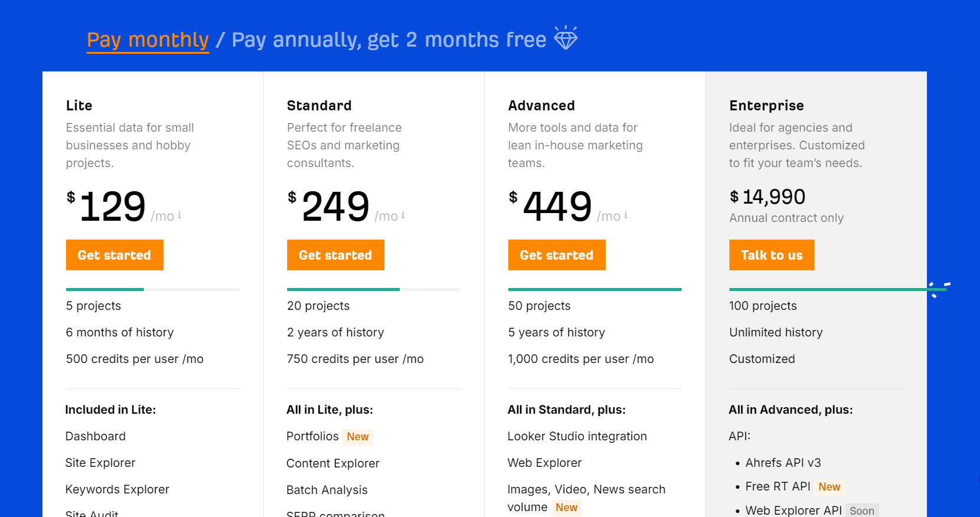Click Keywords Explorer in the Lite feature list
Image resolution: width=980 pixels, height=517 pixels.
coord(117,489)
